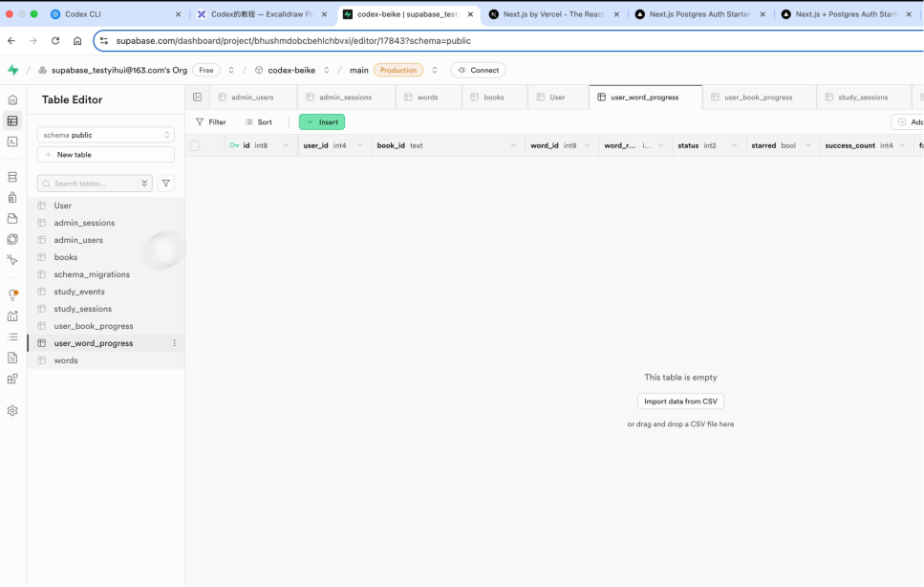Open the user_id column header dropdown arrow

coord(360,146)
